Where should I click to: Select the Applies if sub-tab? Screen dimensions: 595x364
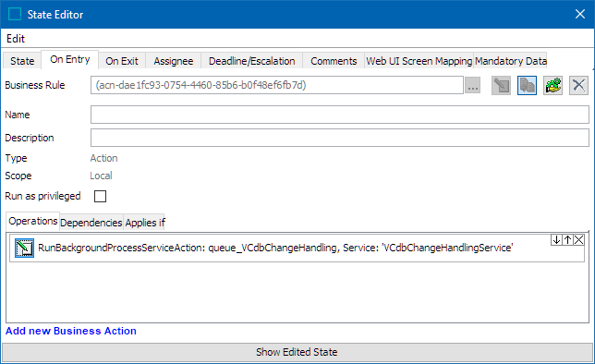(x=145, y=223)
